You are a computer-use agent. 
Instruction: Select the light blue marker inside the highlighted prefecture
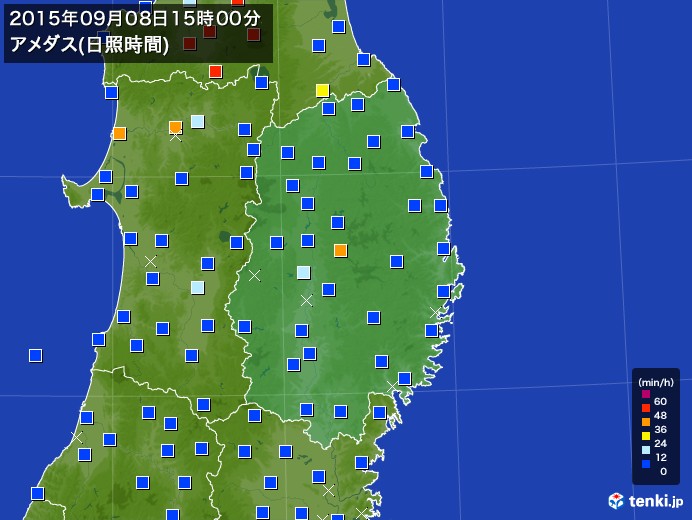pos(303,272)
